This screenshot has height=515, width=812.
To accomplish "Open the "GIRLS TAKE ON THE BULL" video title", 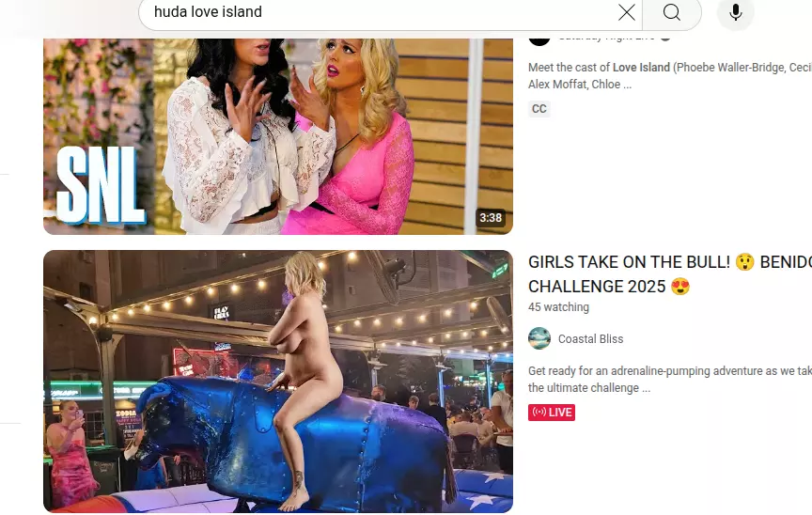I will click(670, 274).
